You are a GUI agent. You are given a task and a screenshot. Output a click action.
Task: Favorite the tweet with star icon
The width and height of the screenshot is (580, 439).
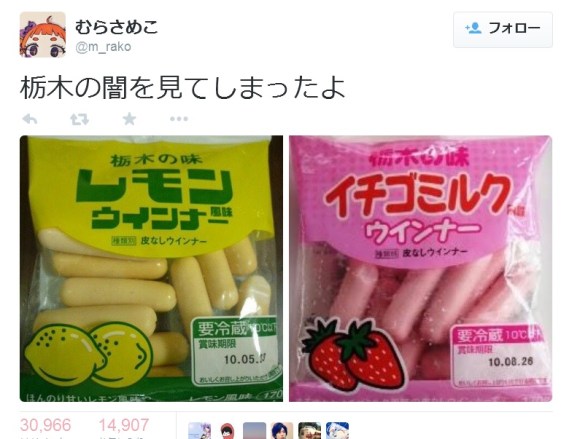129,119
